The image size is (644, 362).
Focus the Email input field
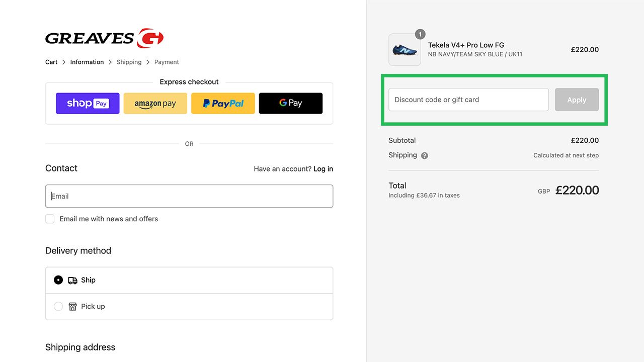(x=189, y=196)
